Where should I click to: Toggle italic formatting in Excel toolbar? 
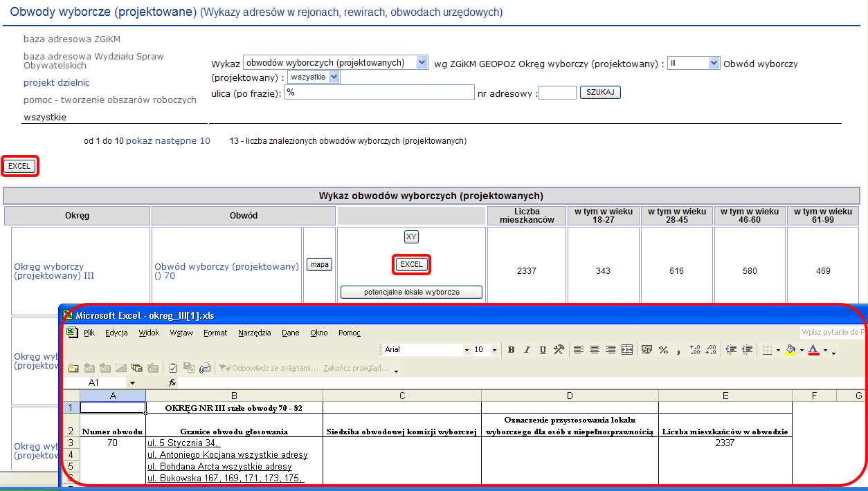(527, 350)
